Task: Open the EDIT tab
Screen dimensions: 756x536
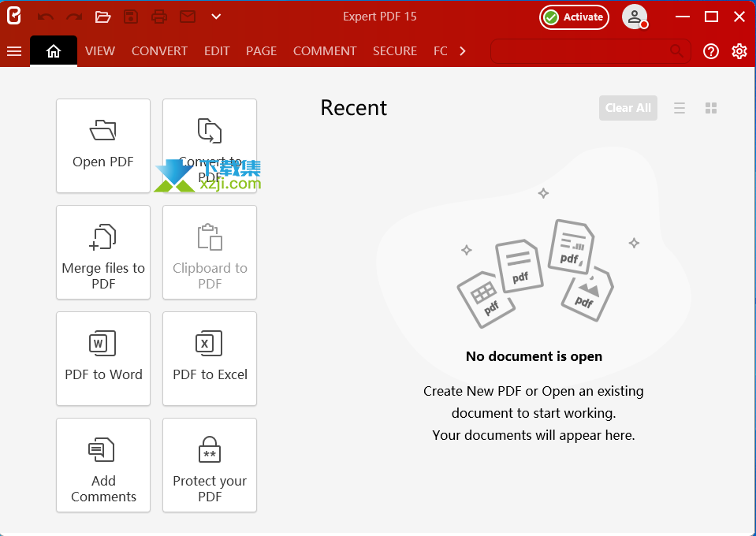Action: [x=217, y=51]
